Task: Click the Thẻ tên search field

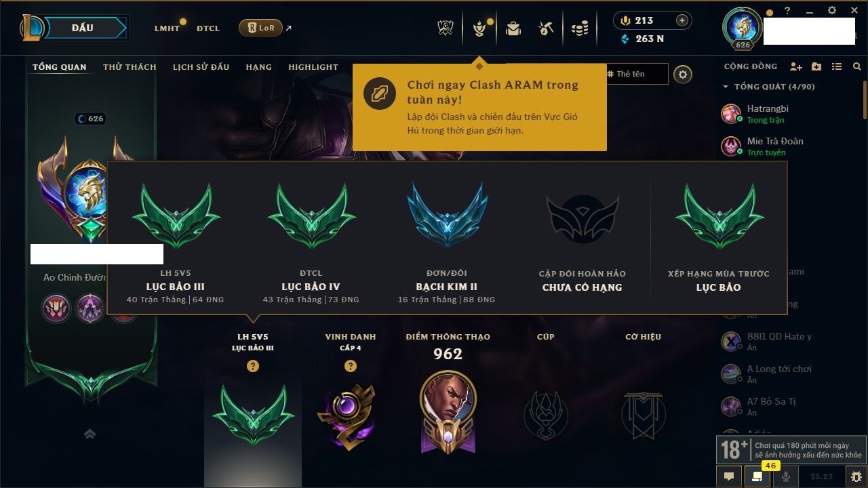Action: click(x=635, y=74)
